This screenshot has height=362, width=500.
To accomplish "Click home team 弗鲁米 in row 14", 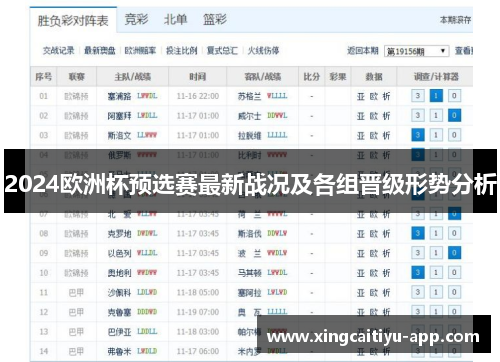I will tap(119, 351).
